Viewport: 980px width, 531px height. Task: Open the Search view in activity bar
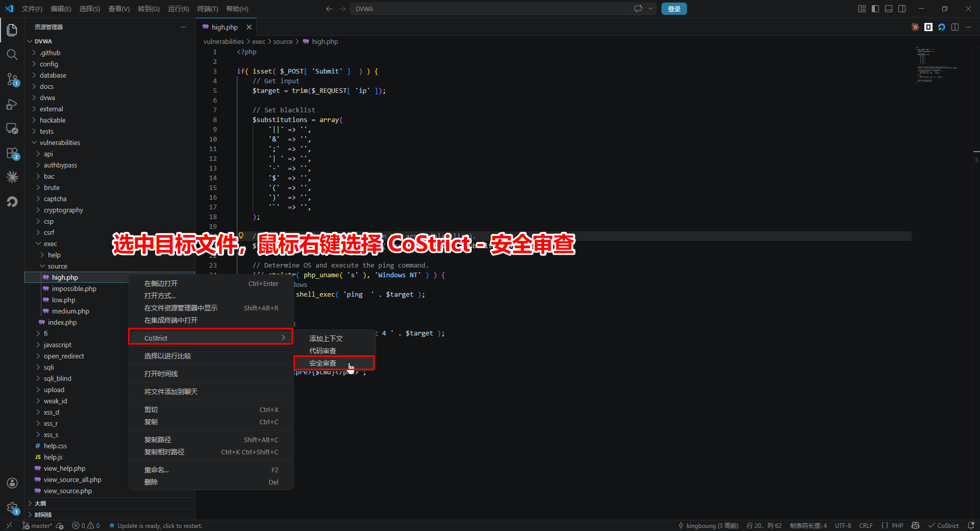point(12,55)
